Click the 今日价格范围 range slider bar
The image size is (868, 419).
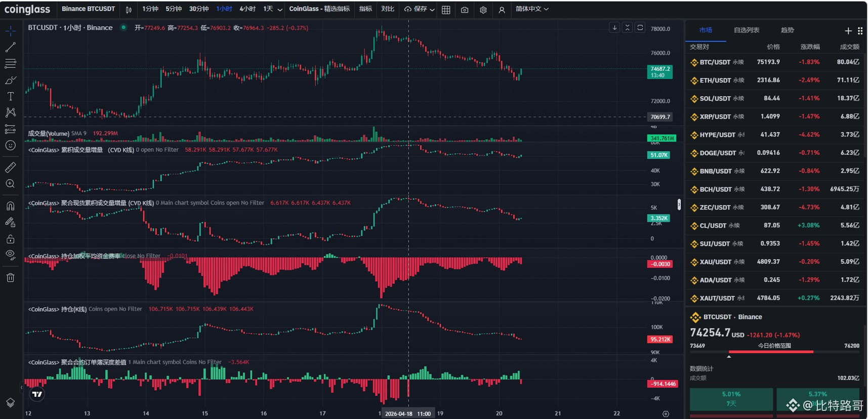click(774, 352)
